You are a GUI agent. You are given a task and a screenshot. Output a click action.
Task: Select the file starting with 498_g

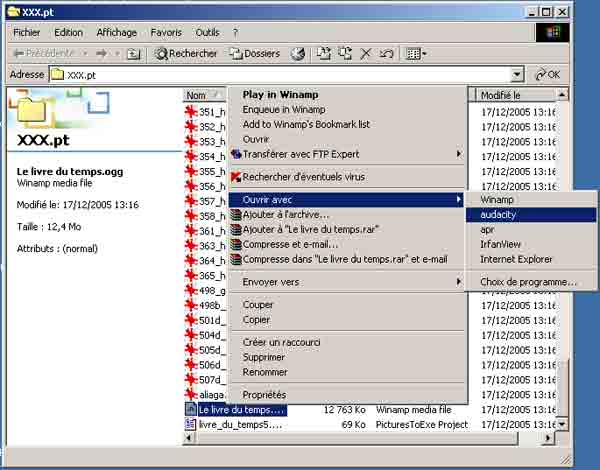pos(205,290)
